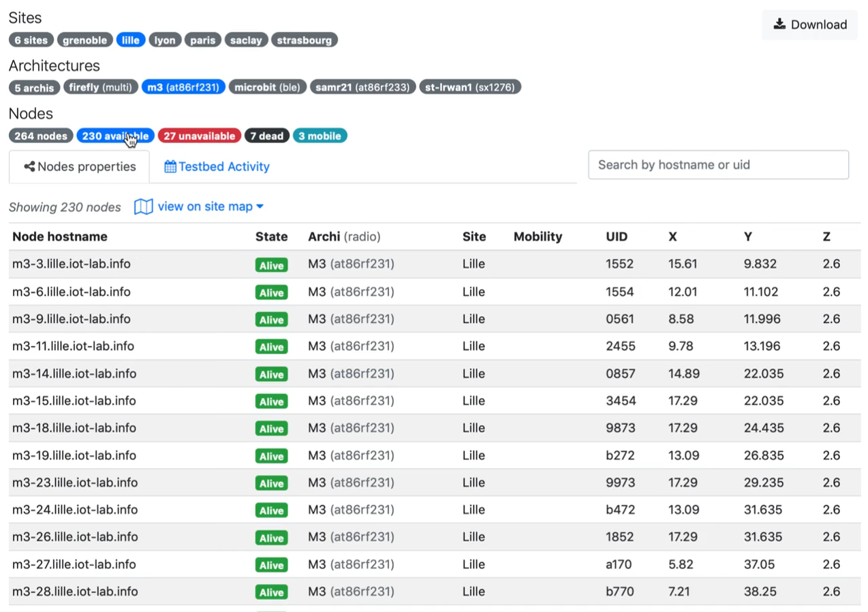Select hostname m3-18.lille.iot-lab.info
The height and width of the screenshot is (612, 868).
click(74, 428)
